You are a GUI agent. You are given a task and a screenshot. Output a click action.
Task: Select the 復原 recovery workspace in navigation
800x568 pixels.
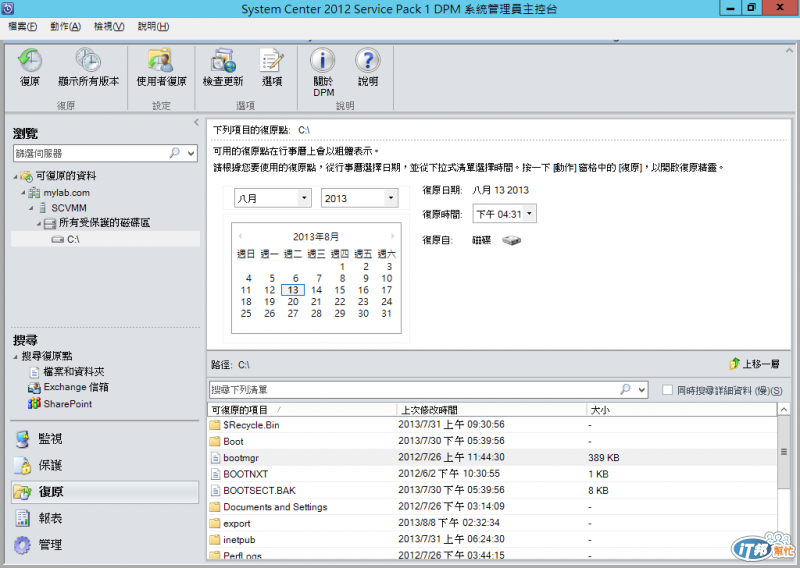pyautogui.click(x=105, y=492)
